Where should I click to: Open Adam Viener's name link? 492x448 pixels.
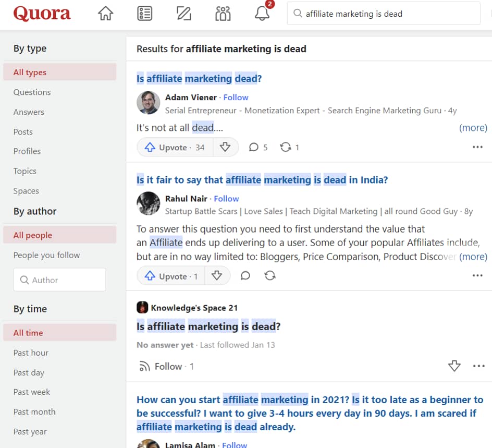pos(191,98)
